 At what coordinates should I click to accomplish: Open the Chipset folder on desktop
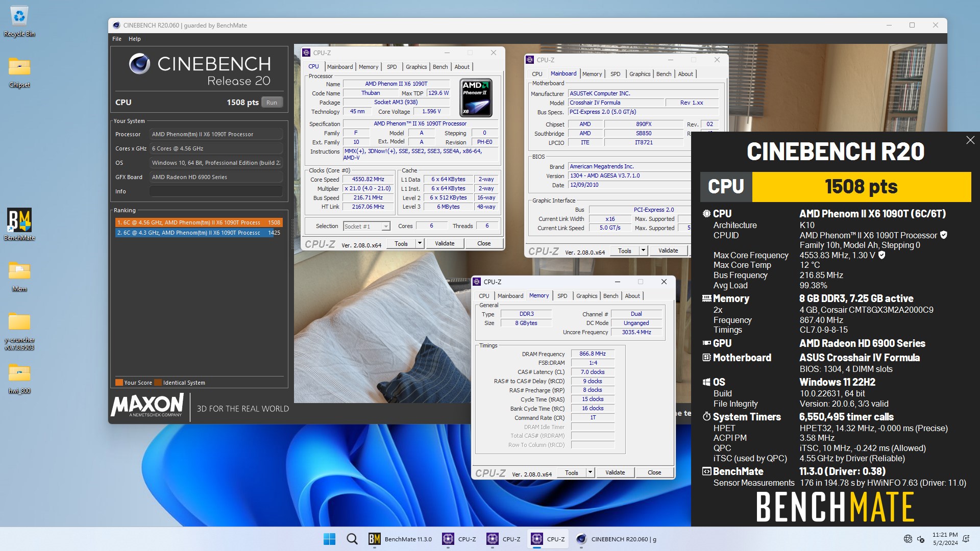tap(19, 72)
